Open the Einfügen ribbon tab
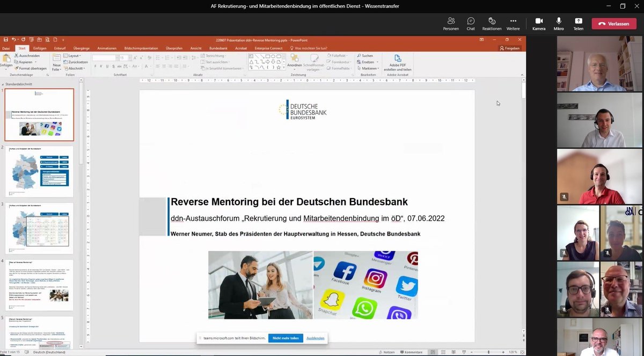This screenshot has width=644, height=356. pos(40,48)
